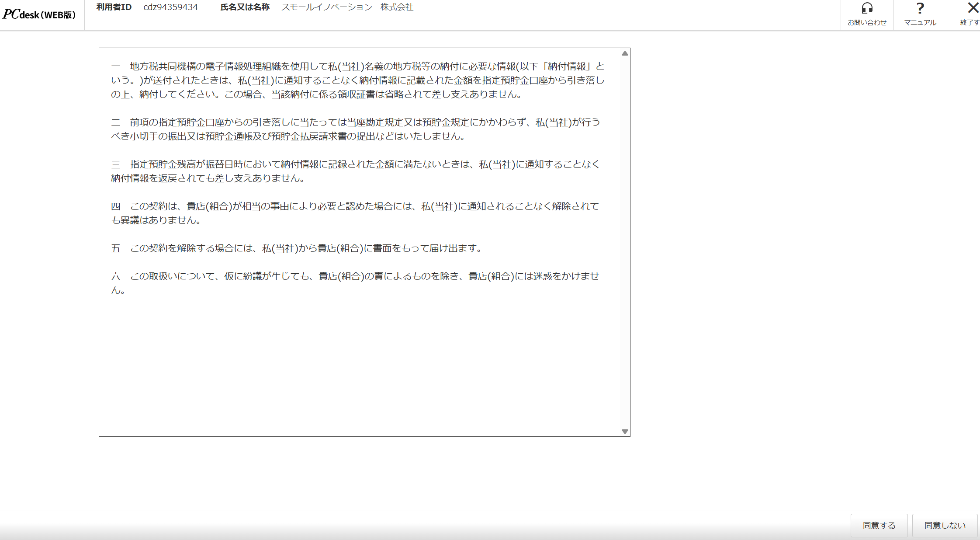Click the user ID value cdz94359434
Viewport: 980px width, 540px height.
point(170,7)
